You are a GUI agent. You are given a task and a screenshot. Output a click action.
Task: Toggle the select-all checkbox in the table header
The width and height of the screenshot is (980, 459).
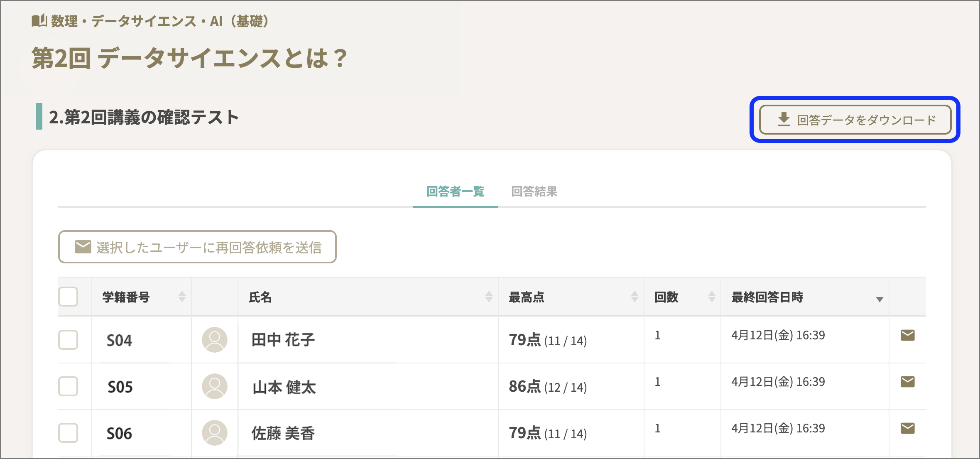[68, 297]
